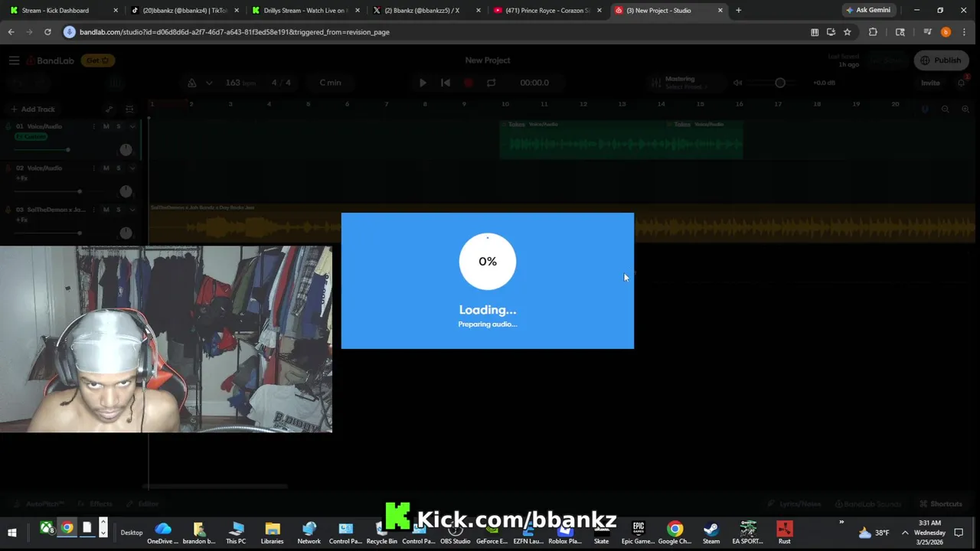The height and width of the screenshot is (551, 980).
Task: Solo track 03 SolTheDemon
Action: tap(118, 209)
